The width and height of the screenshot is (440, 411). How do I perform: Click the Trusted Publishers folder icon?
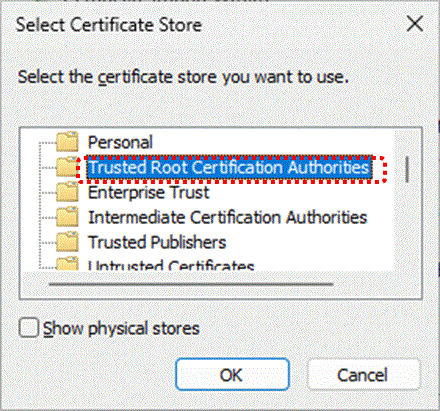coord(67,242)
